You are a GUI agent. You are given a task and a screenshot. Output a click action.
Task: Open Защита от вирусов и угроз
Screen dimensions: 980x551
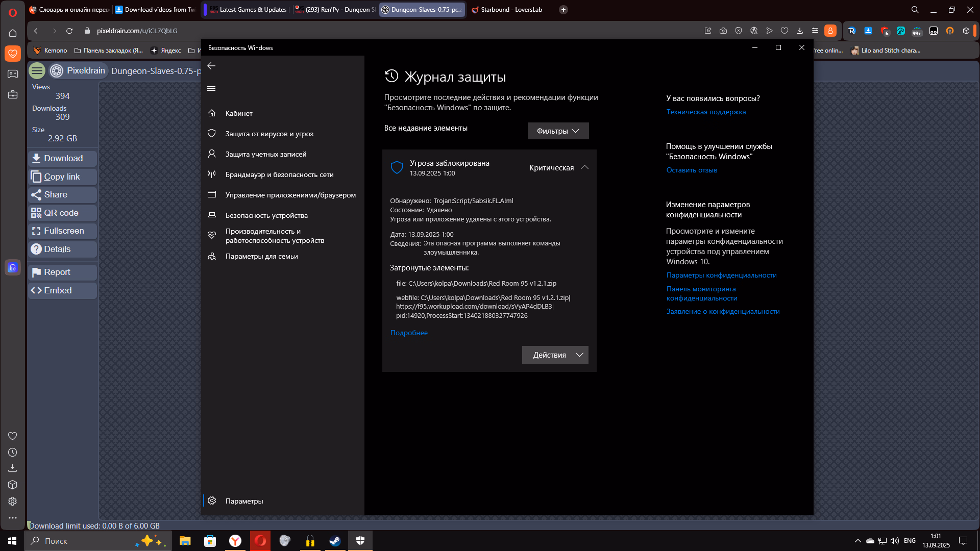pyautogui.click(x=269, y=134)
